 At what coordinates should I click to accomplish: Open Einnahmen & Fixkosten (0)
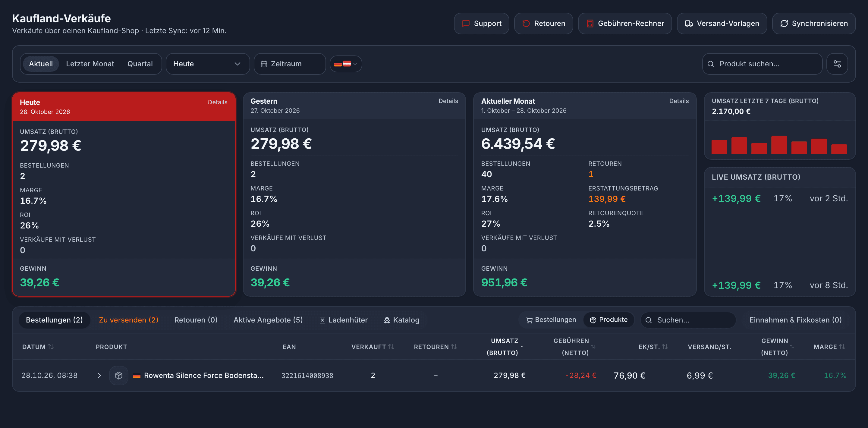click(795, 320)
